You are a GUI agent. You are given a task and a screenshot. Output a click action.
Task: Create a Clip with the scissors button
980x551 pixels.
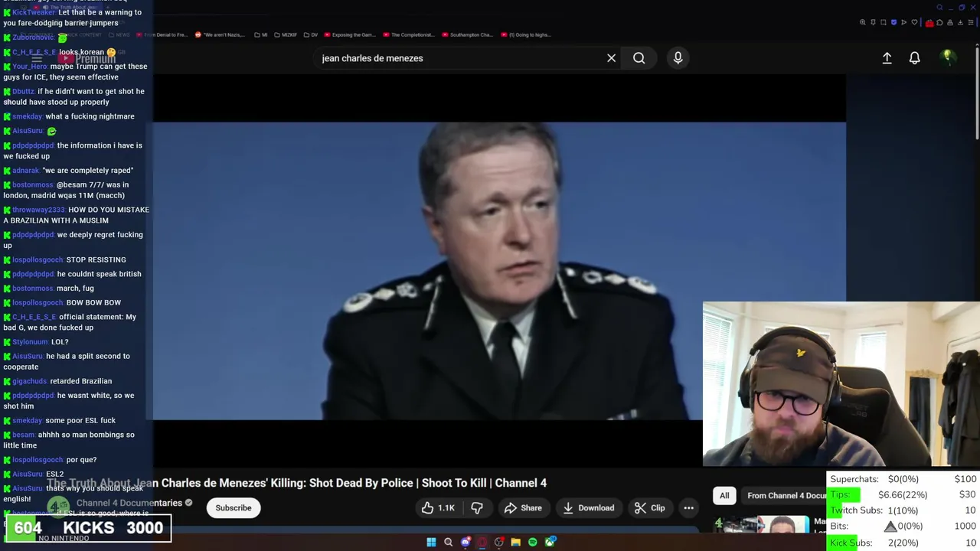point(650,508)
